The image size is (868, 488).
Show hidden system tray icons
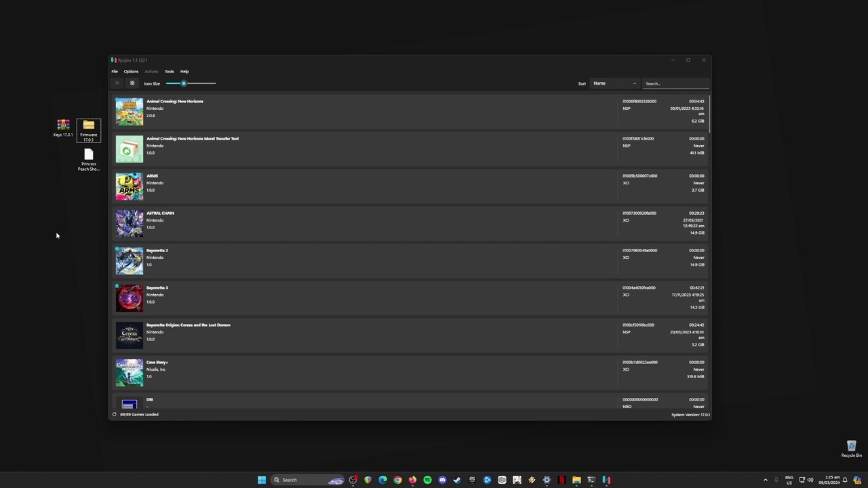coord(766,480)
